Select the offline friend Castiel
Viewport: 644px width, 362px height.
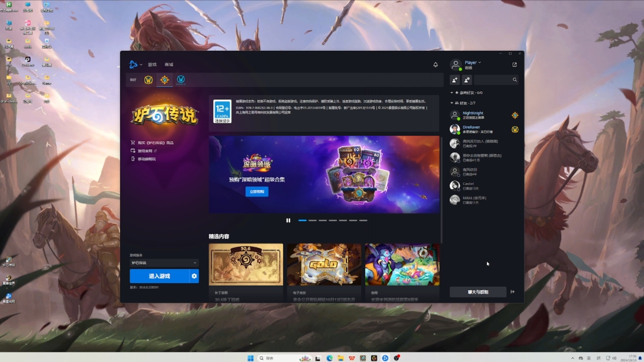point(484,186)
